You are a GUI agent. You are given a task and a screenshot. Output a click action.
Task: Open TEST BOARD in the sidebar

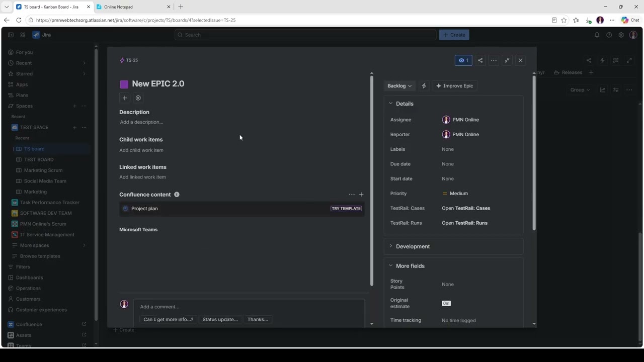[x=39, y=160]
